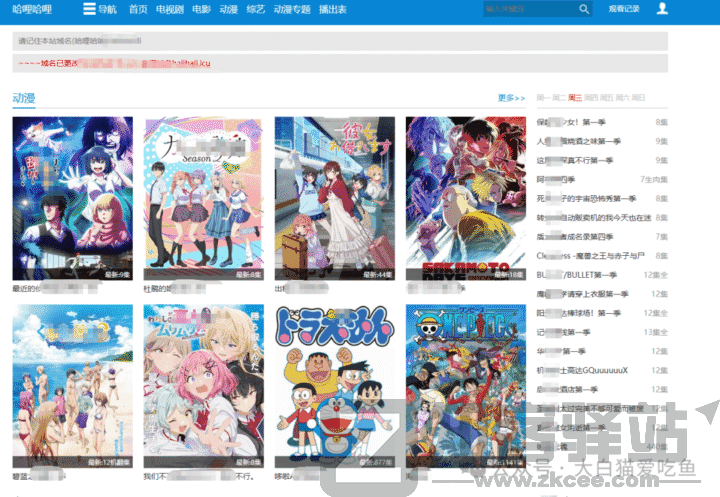Image resolution: width=720 pixels, height=497 pixels.
Task: Select the 综艺 nav item
Action: 256,9
